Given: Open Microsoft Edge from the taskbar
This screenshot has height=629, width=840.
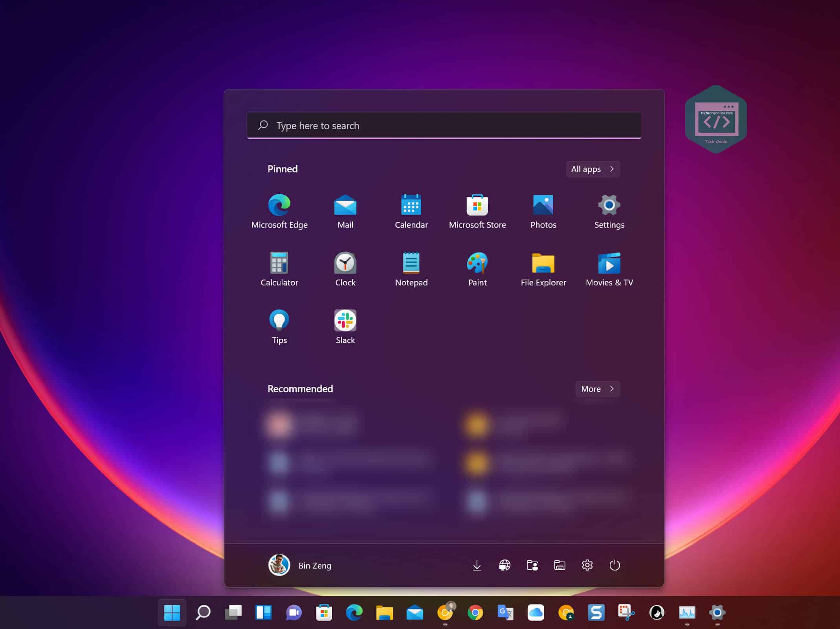Looking at the screenshot, I should coord(354,613).
